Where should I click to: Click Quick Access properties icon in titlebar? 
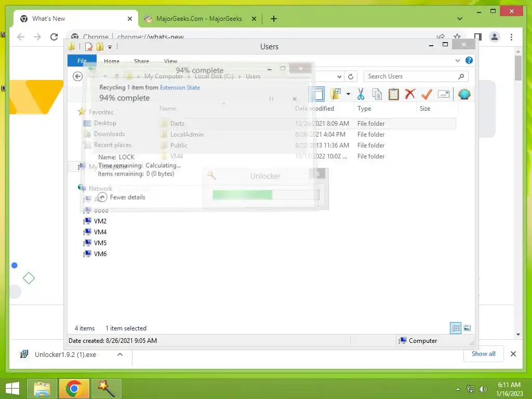(x=89, y=47)
